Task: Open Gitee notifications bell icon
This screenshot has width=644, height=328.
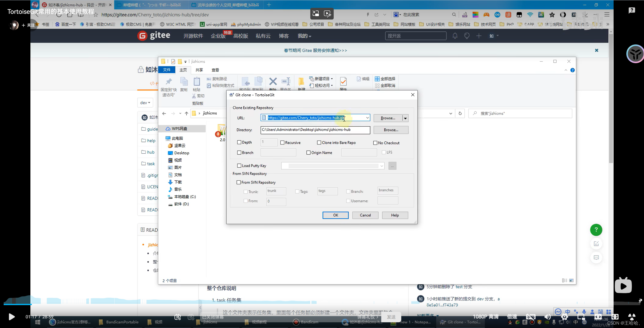Action: pos(455,36)
